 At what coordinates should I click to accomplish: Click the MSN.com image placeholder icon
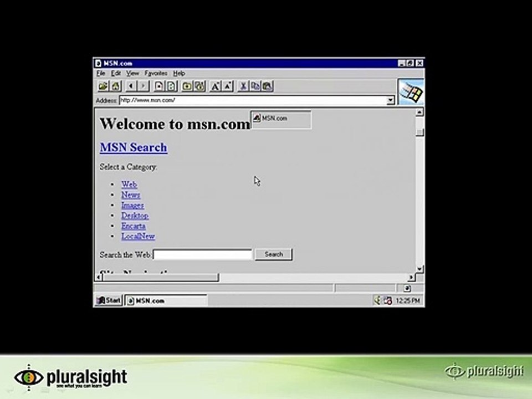point(257,117)
